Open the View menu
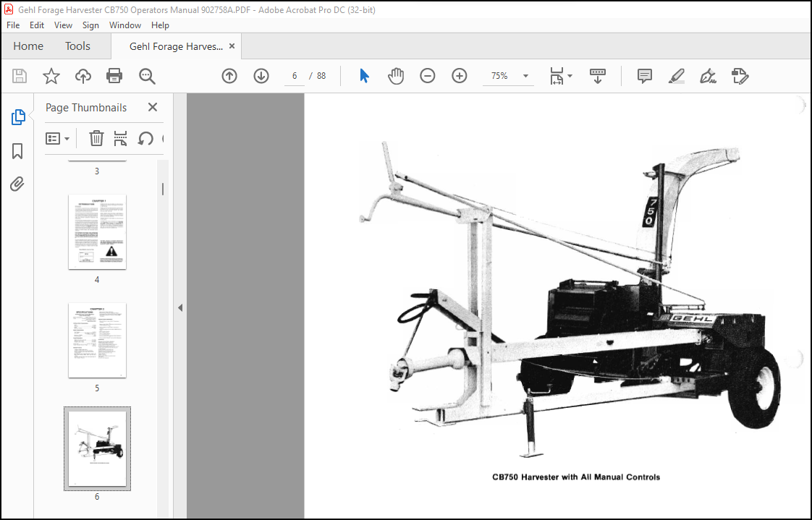The image size is (812, 520). point(63,25)
